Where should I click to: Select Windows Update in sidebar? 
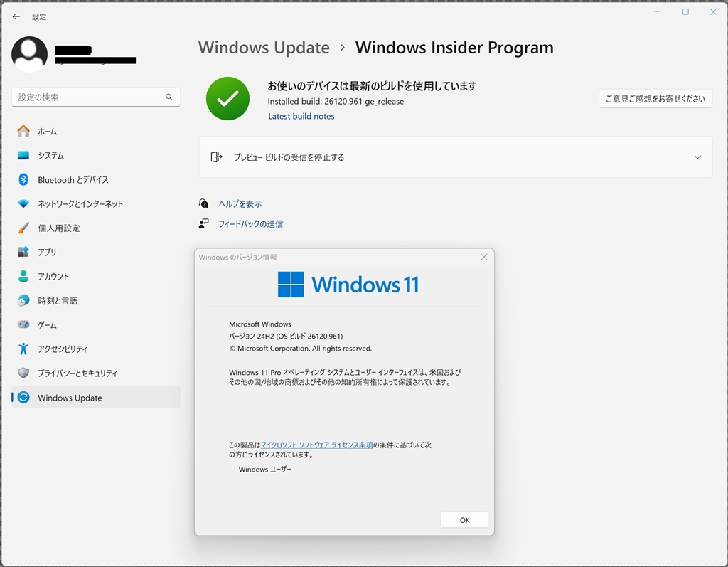coord(96,398)
